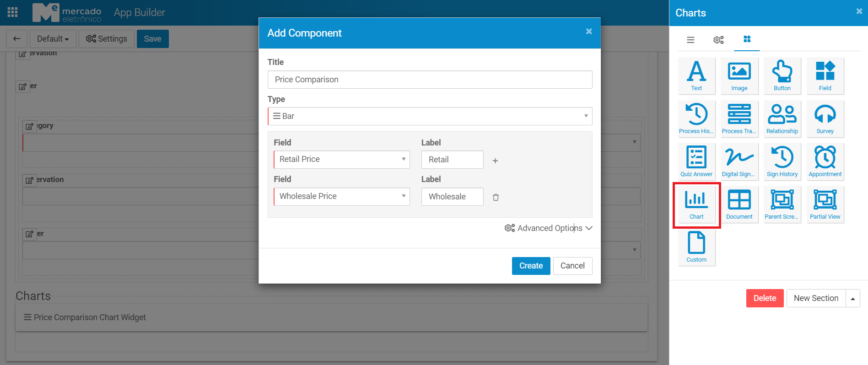
Task: Click the Title input field
Action: click(x=430, y=80)
